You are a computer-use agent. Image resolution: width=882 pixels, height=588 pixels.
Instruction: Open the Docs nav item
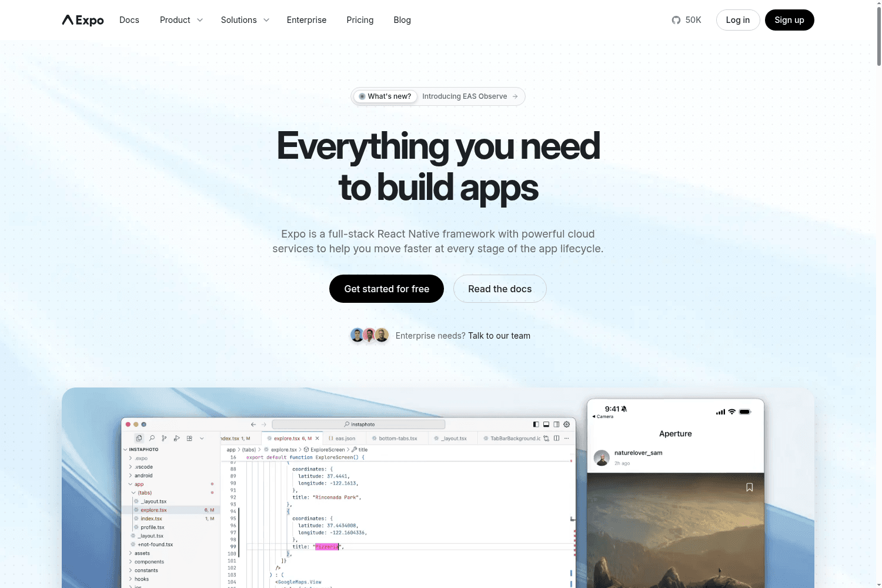[x=129, y=20]
